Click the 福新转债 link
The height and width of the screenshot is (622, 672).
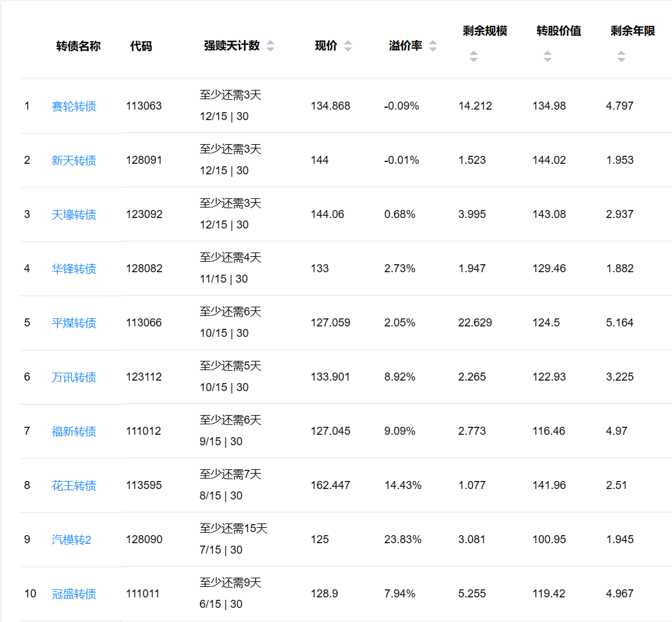click(x=74, y=432)
